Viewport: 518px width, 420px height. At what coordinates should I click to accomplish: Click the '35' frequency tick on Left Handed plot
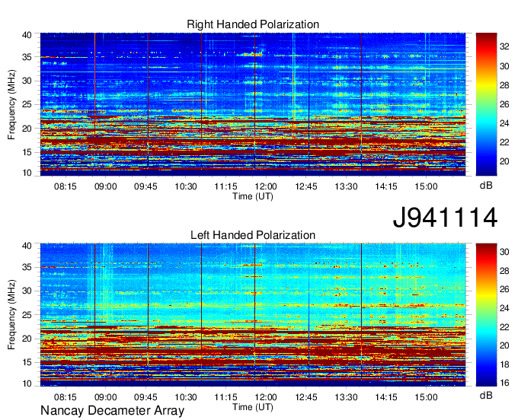click(27, 267)
